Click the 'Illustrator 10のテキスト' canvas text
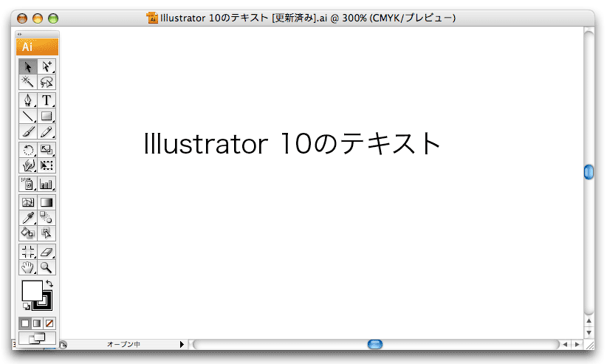 292,144
